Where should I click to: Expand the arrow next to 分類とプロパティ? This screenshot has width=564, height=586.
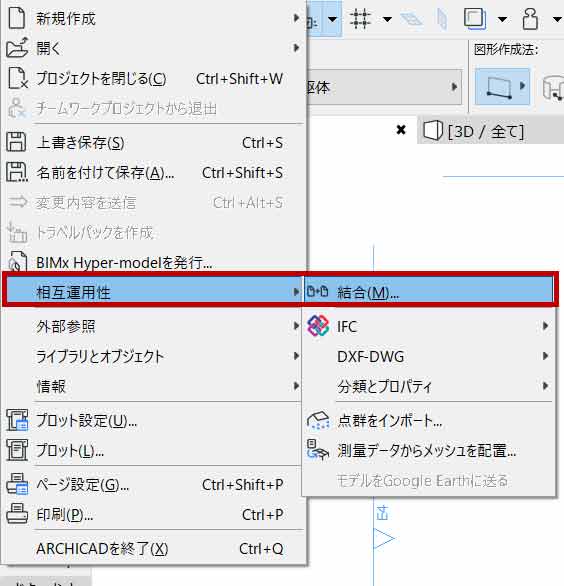point(546,386)
